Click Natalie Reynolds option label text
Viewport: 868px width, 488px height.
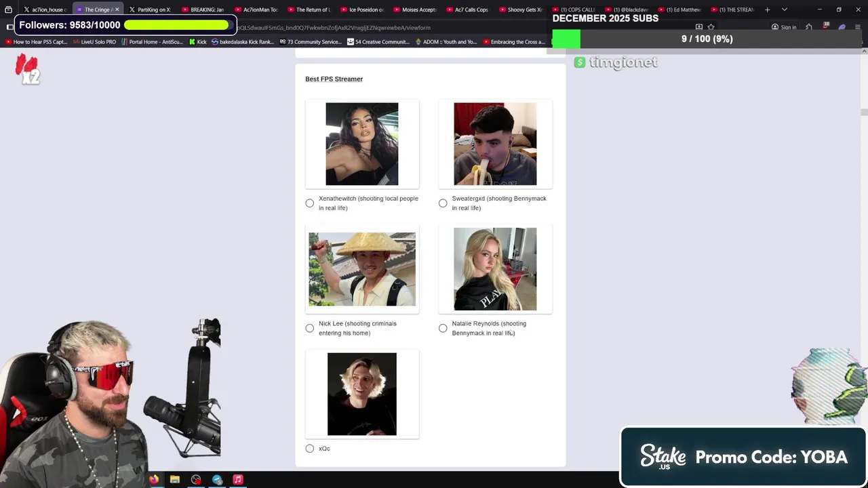[x=489, y=328]
